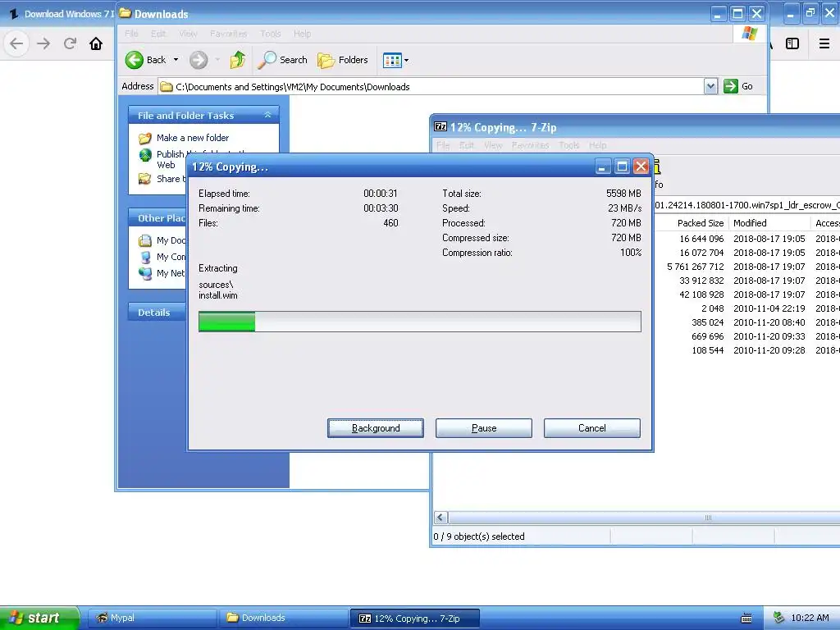
Task: Click install.wim file name in dialog
Action: [x=218, y=295]
